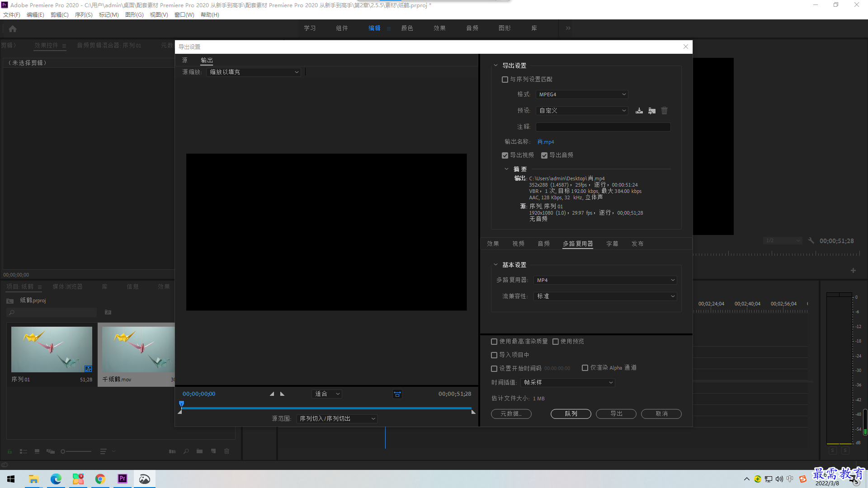This screenshot has height=488, width=868.
Task: Click the 元数据 button
Action: [x=511, y=414]
